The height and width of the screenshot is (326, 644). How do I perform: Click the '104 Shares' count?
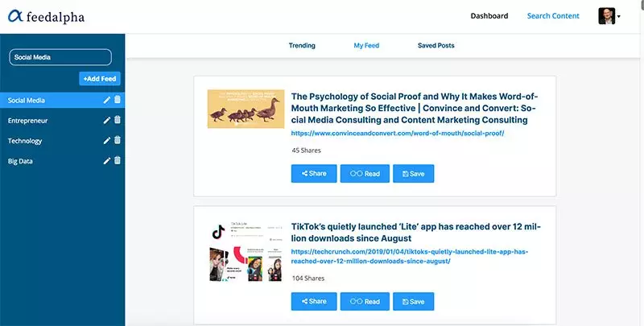[x=308, y=278]
